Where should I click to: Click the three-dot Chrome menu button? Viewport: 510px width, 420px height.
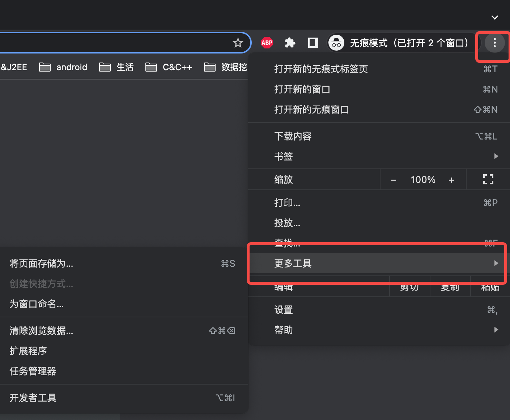[x=494, y=43]
